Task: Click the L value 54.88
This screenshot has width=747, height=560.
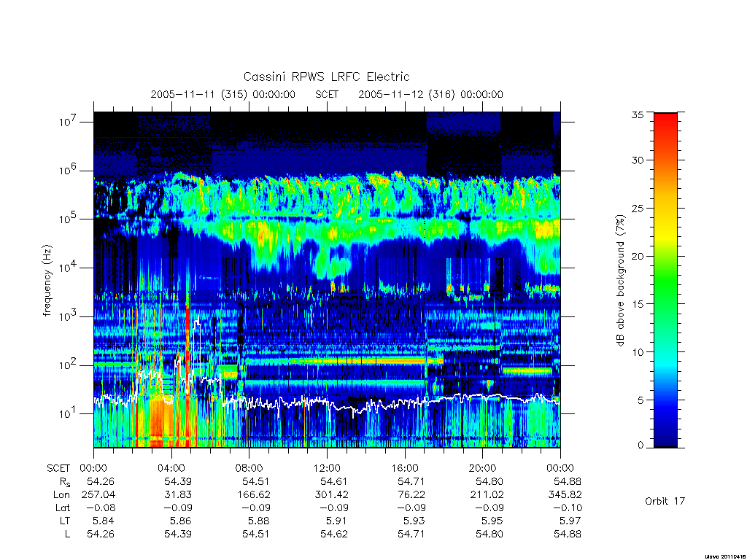Action: (x=568, y=534)
